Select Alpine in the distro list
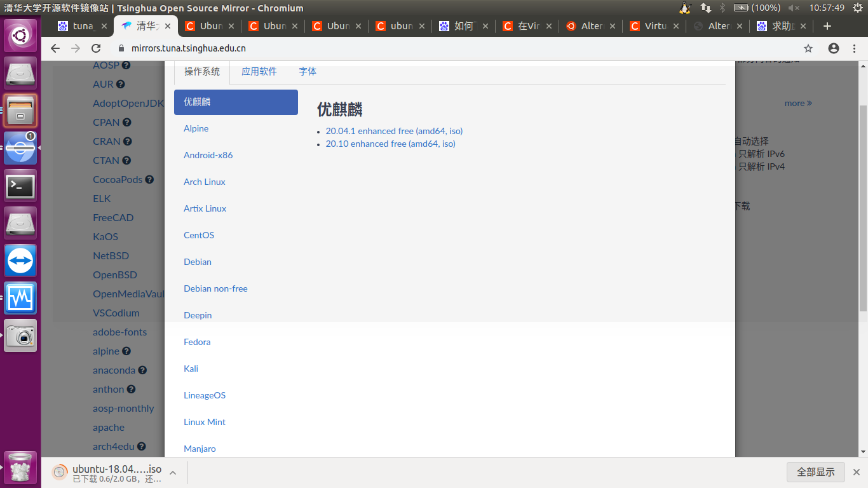This screenshot has width=868, height=488. 236,128
